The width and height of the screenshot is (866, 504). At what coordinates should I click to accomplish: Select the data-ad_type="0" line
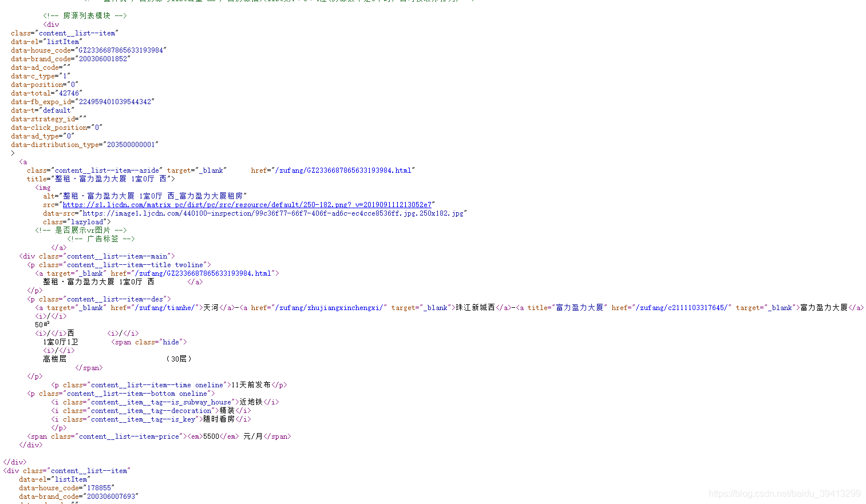click(x=42, y=136)
